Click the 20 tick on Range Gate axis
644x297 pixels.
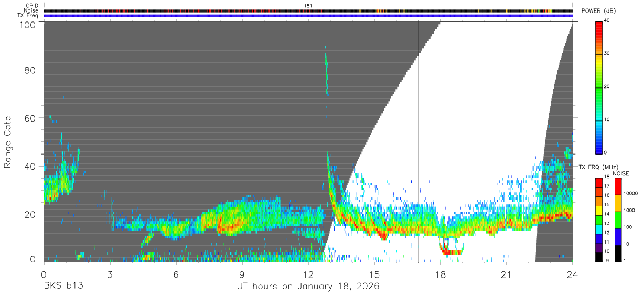pyautogui.click(x=29, y=214)
